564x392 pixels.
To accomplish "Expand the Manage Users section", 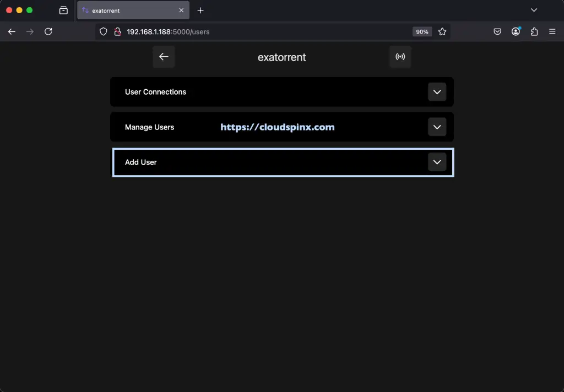I will pyautogui.click(x=437, y=127).
